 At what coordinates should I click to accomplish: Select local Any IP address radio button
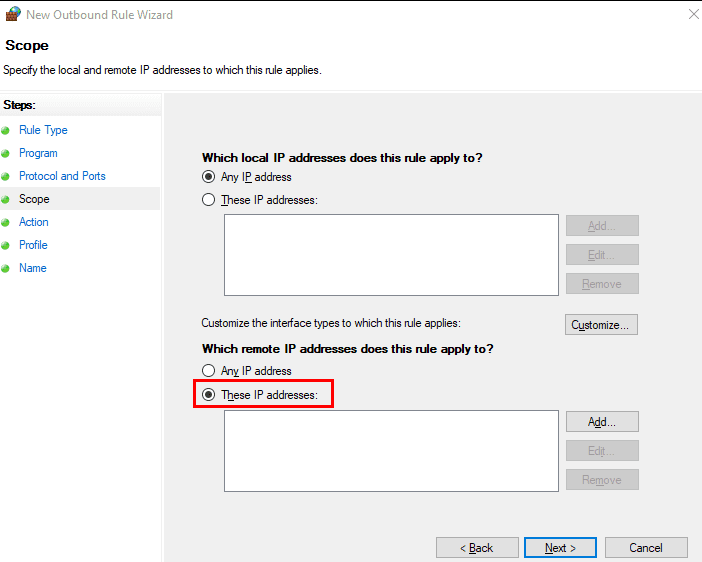(x=208, y=177)
